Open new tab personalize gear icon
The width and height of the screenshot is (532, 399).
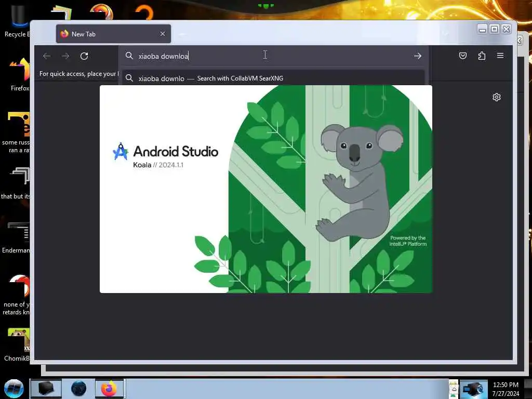(496, 97)
